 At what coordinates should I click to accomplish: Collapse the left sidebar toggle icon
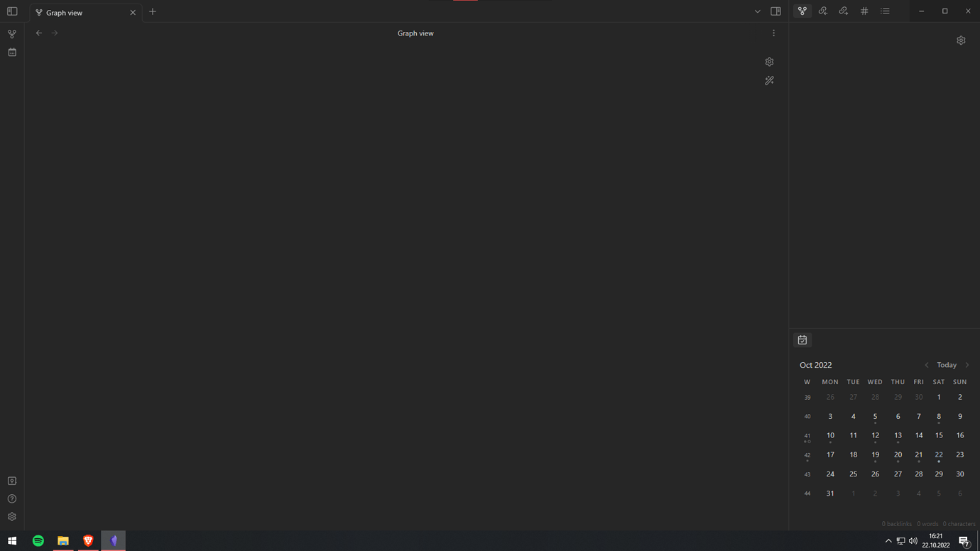(12, 11)
